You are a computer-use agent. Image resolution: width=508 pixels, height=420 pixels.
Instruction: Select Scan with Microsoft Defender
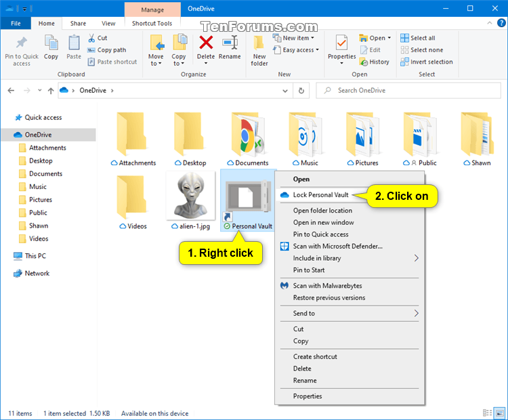coord(337,247)
